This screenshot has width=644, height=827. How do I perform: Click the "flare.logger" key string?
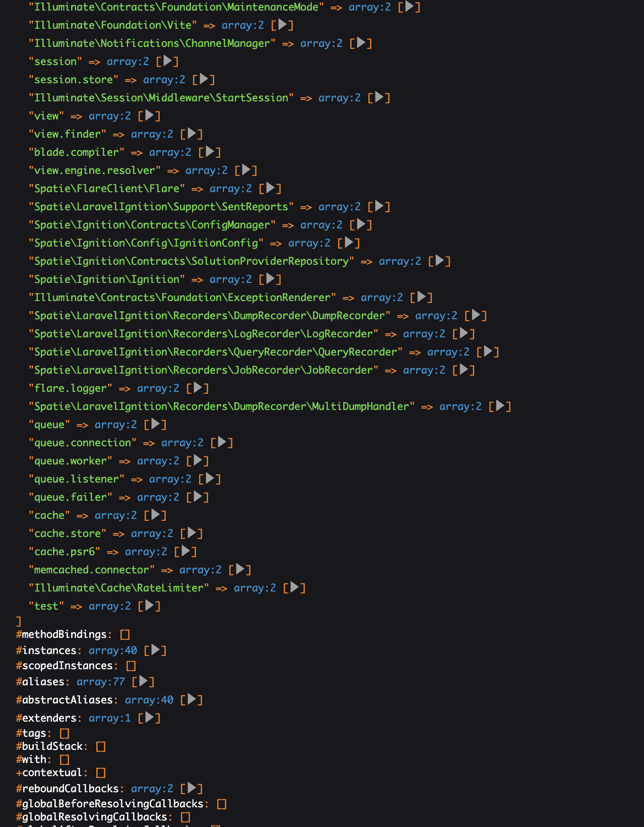pos(71,388)
